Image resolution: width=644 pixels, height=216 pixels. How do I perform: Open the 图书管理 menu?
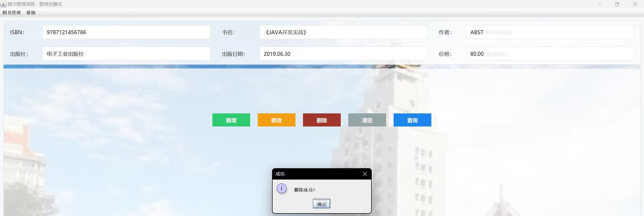coord(12,13)
